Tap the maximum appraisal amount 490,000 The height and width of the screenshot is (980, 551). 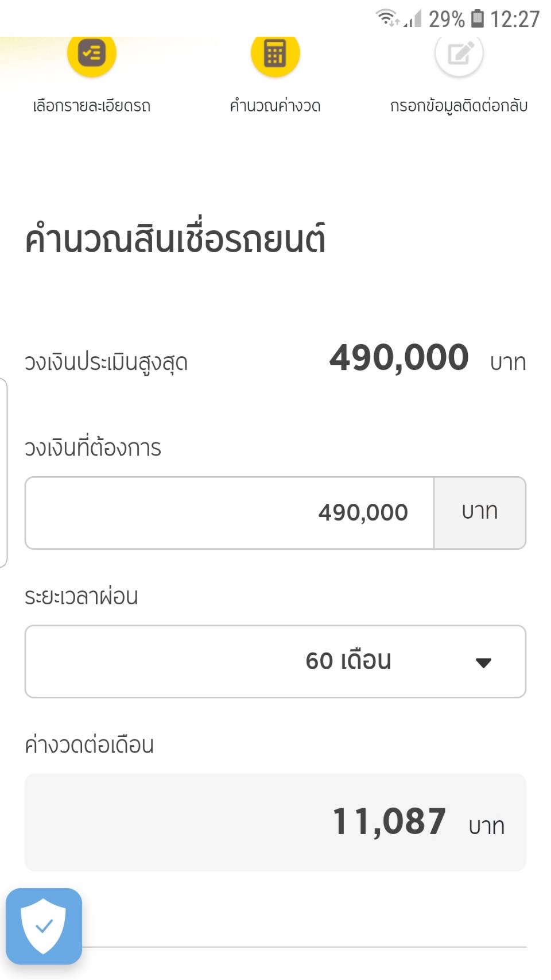tap(399, 357)
